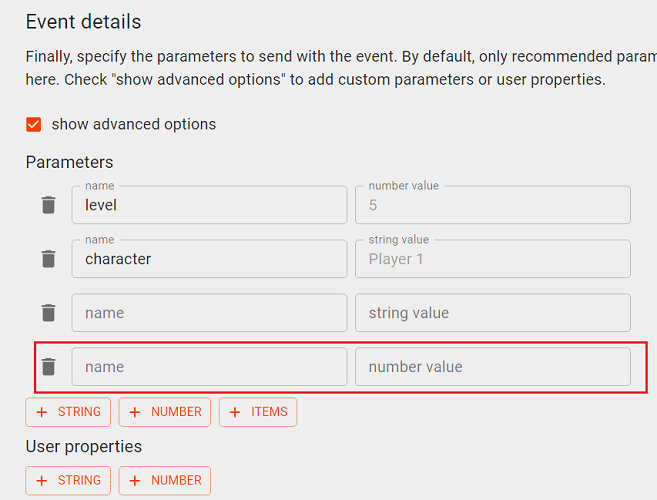Edit the level name field

[x=210, y=205]
